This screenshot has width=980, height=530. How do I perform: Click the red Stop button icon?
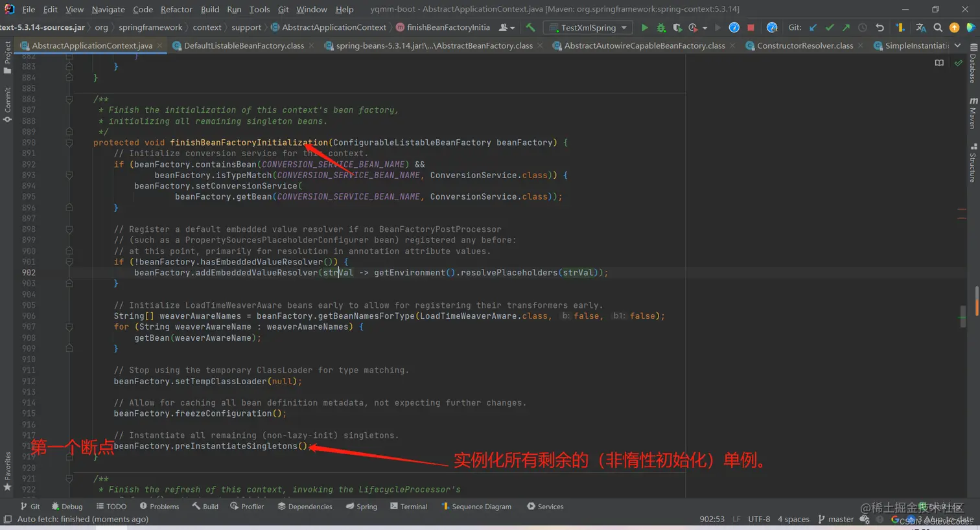coord(751,28)
